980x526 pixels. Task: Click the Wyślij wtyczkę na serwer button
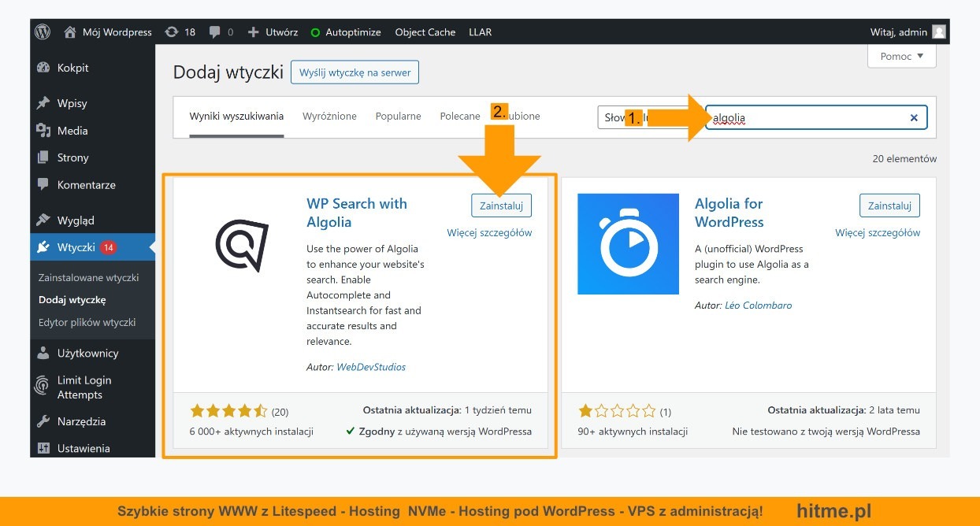click(355, 72)
